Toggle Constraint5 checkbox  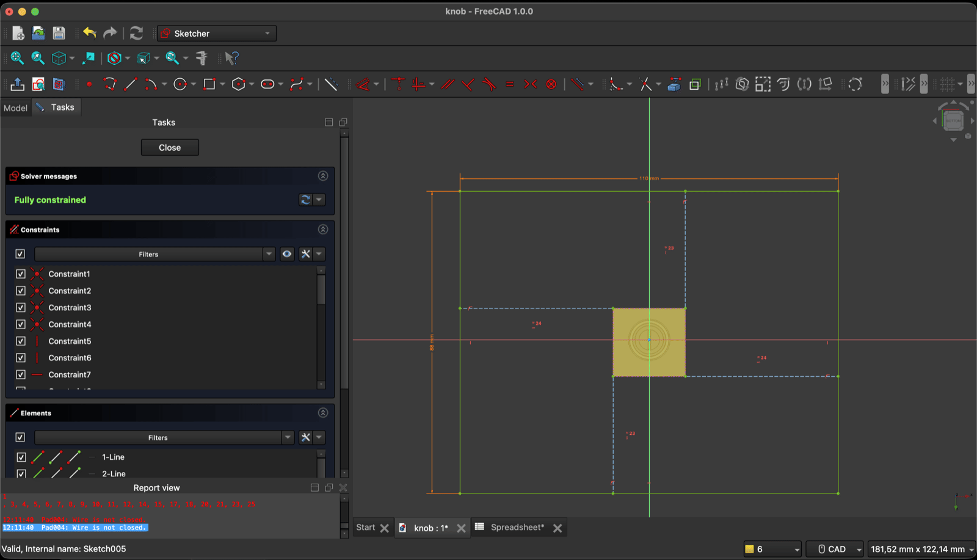(x=21, y=341)
